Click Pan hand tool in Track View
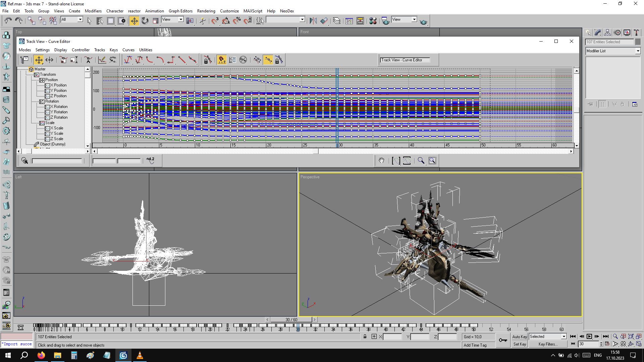The height and width of the screenshot is (362, 644). tap(381, 161)
